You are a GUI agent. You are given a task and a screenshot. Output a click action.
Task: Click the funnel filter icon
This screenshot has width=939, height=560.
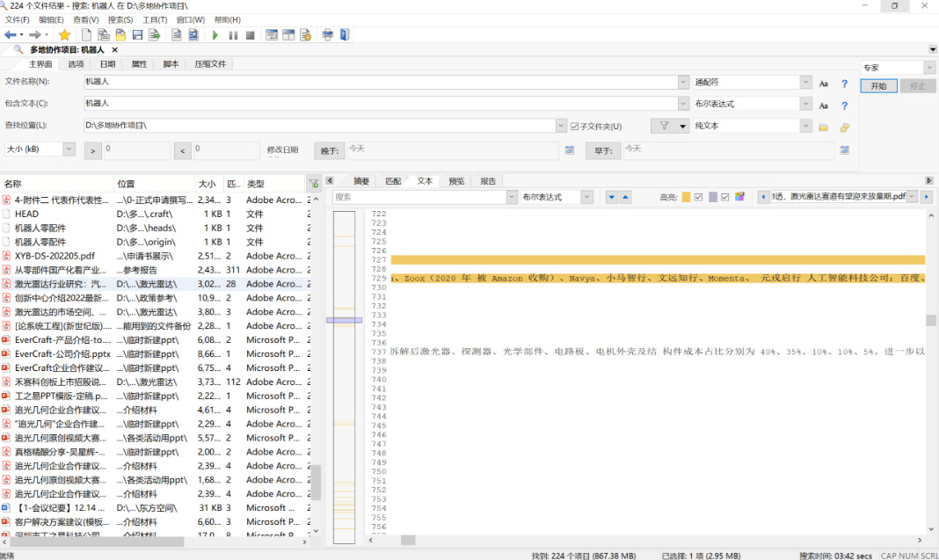(664, 126)
